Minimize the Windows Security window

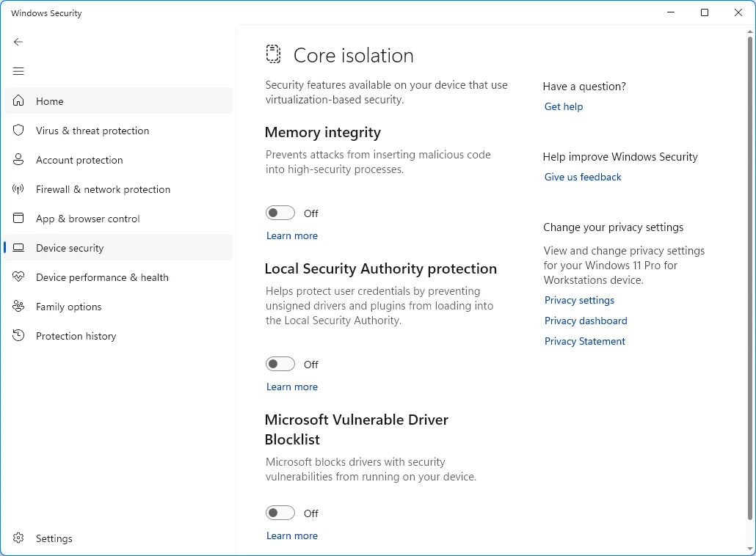click(x=671, y=12)
